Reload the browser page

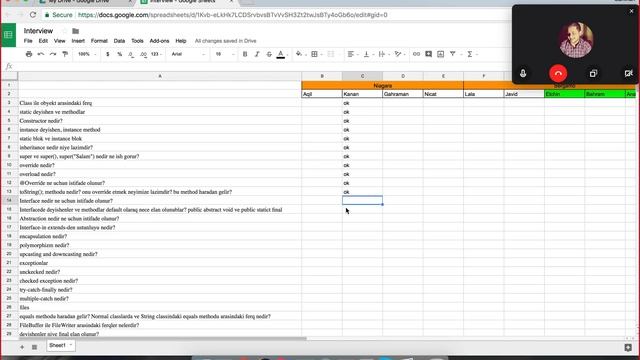click(33, 15)
